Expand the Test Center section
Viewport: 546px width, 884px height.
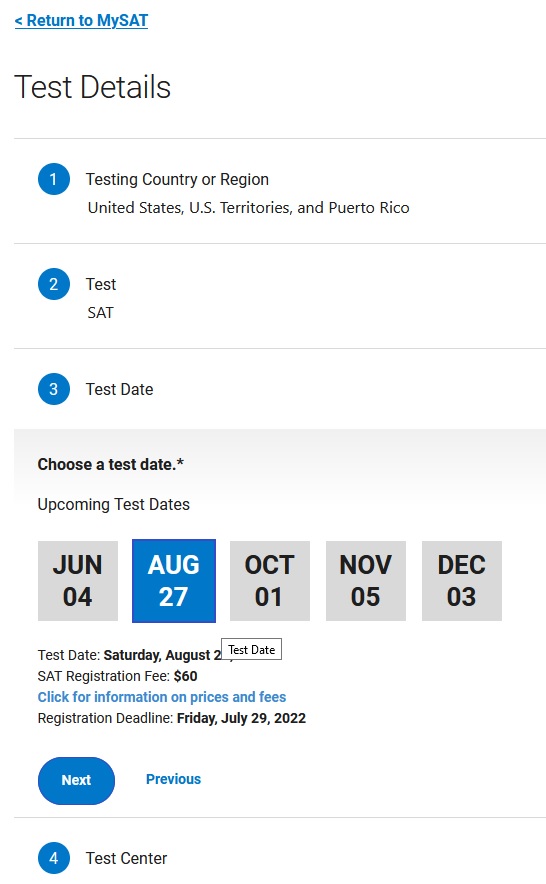point(126,858)
